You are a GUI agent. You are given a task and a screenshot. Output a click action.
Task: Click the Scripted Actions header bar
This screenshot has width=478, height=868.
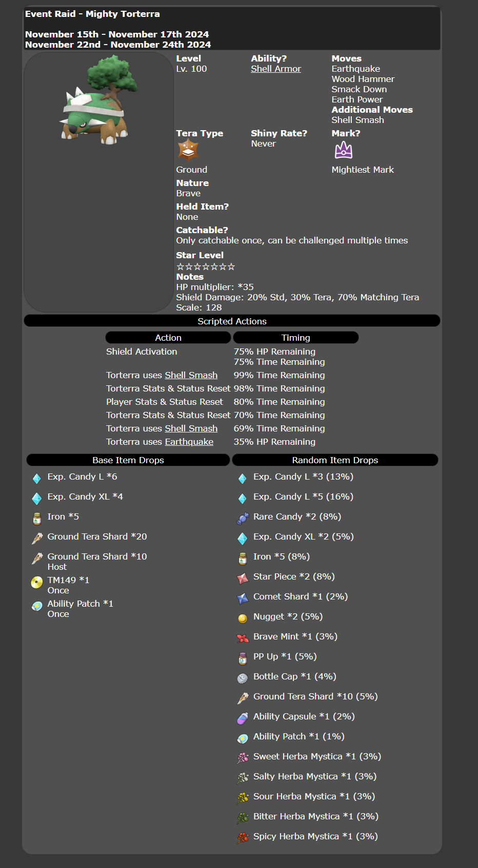[232, 321]
